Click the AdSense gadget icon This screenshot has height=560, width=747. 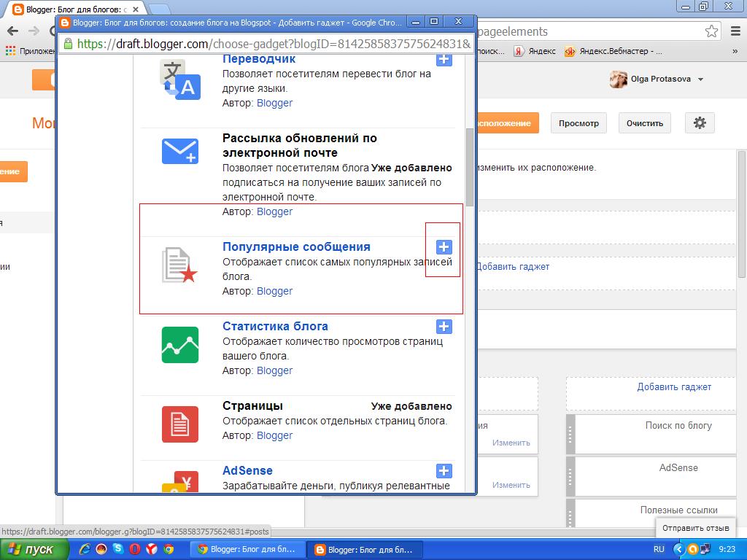coord(180,481)
